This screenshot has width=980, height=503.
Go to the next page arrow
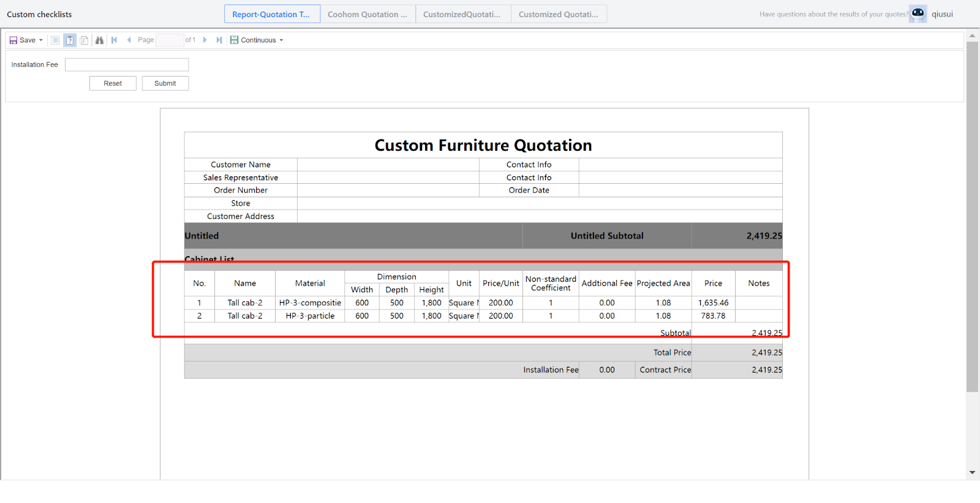click(x=205, y=40)
